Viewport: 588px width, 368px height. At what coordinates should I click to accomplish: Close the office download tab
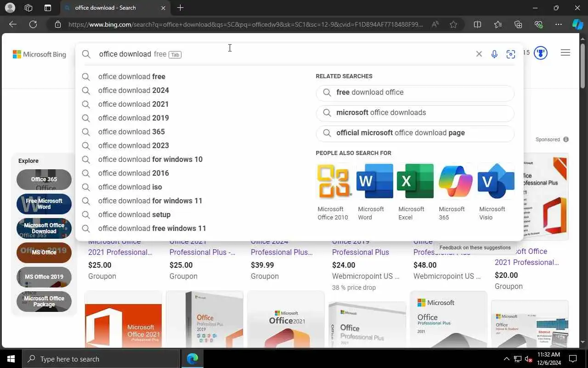[x=164, y=8]
